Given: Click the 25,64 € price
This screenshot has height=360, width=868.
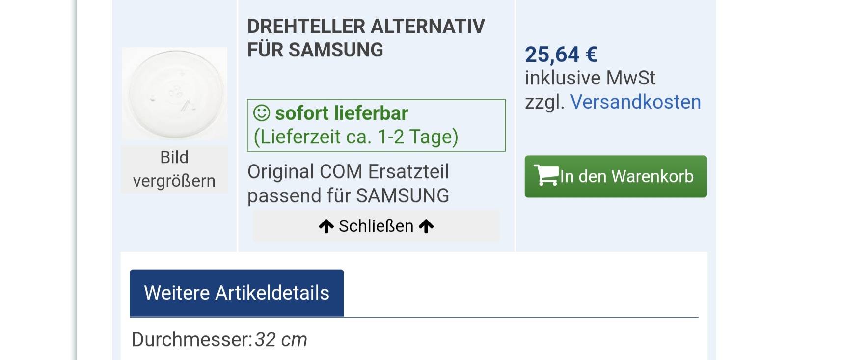Looking at the screenshot, I should click(x=561, y=55).
